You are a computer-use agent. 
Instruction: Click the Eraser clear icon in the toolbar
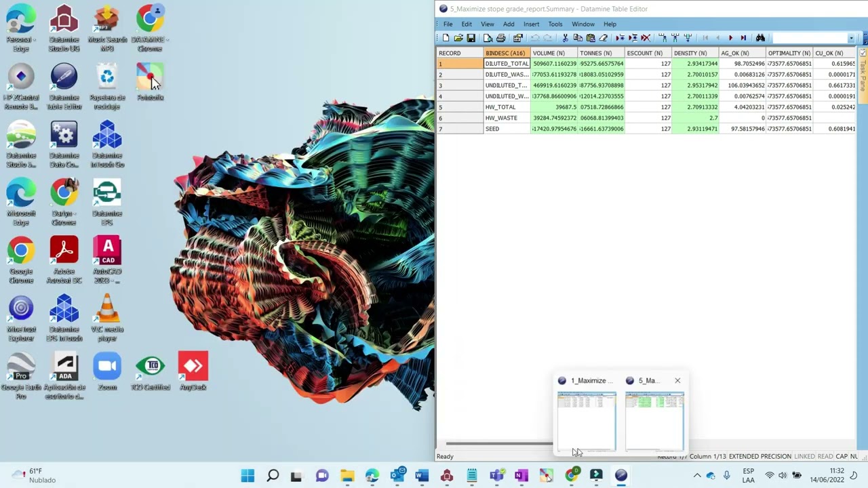point(603,38)
